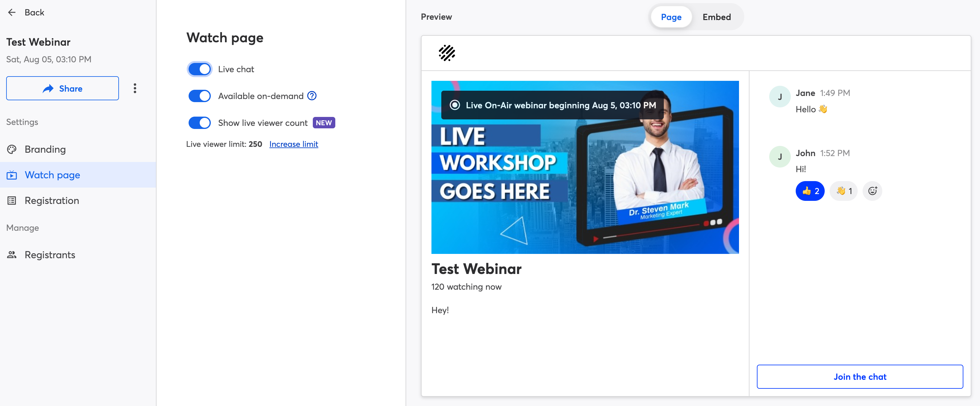Click Jane's avatar in the chat
This screenshot has width=980, height=406.
pyautogui.click(x=779, y=97)
